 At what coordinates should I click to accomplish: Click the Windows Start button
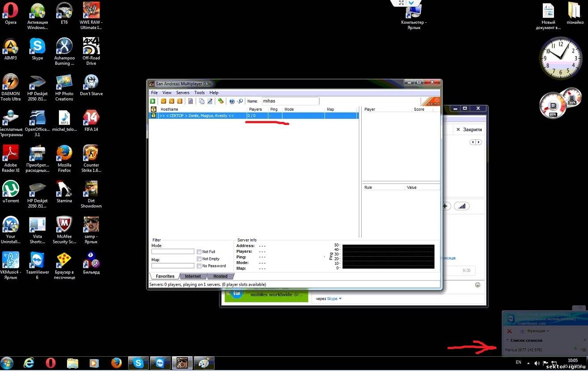(x=8, y=363)
